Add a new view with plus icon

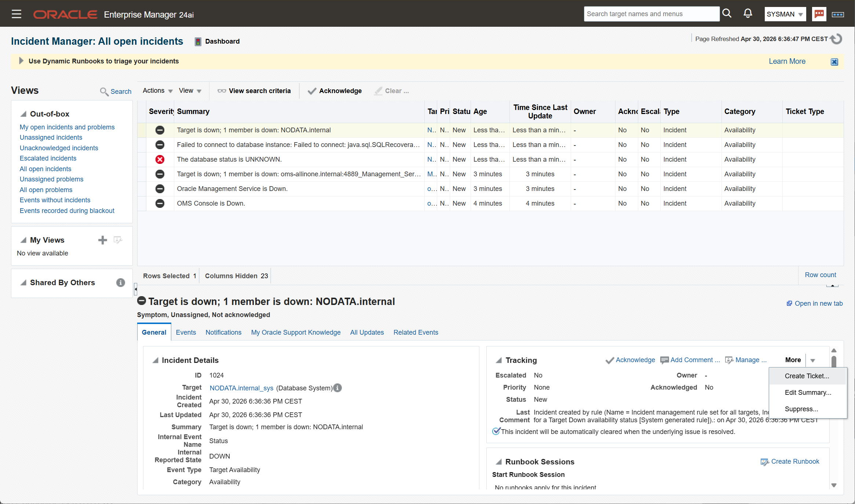(x=103, y=240)
